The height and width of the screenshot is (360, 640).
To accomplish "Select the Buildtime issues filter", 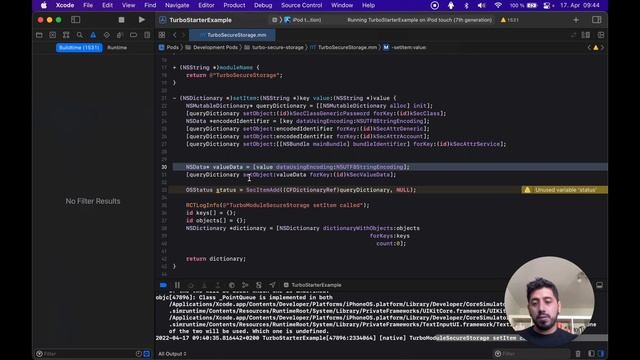I will [79, 48].
